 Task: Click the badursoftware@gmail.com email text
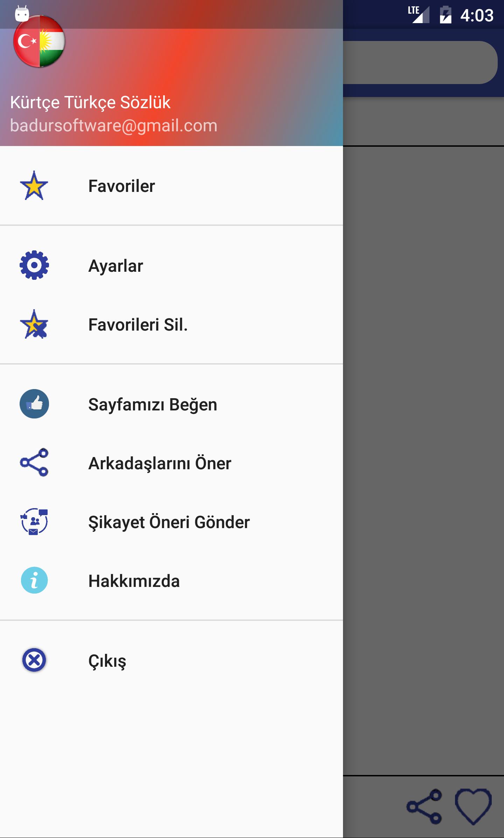(114, 125)
